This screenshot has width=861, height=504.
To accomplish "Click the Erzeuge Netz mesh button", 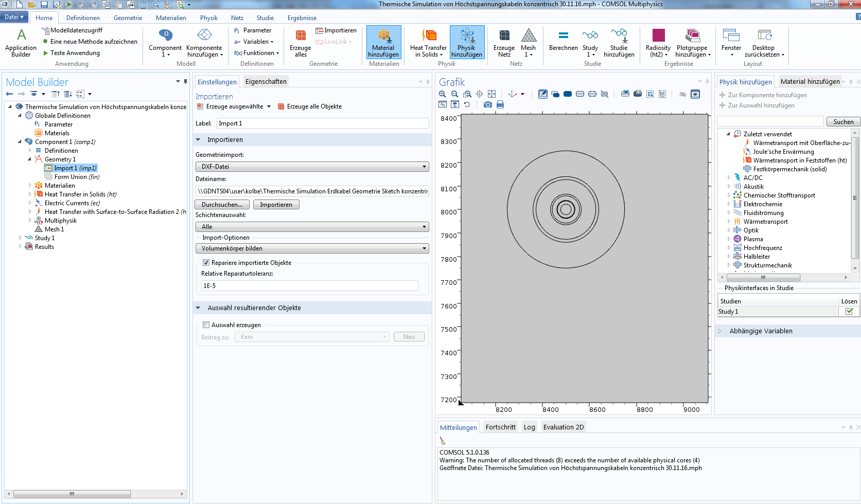I will 504,43.
